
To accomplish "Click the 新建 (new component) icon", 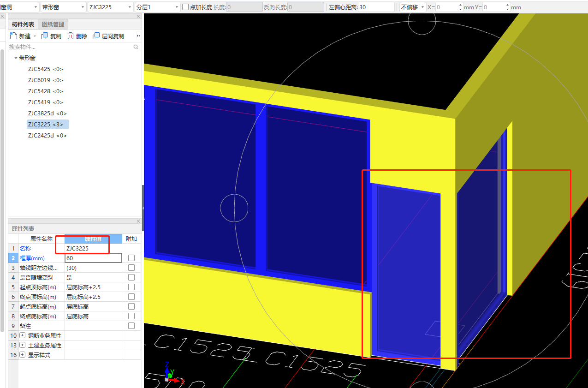I will click(x=13, y=36).
